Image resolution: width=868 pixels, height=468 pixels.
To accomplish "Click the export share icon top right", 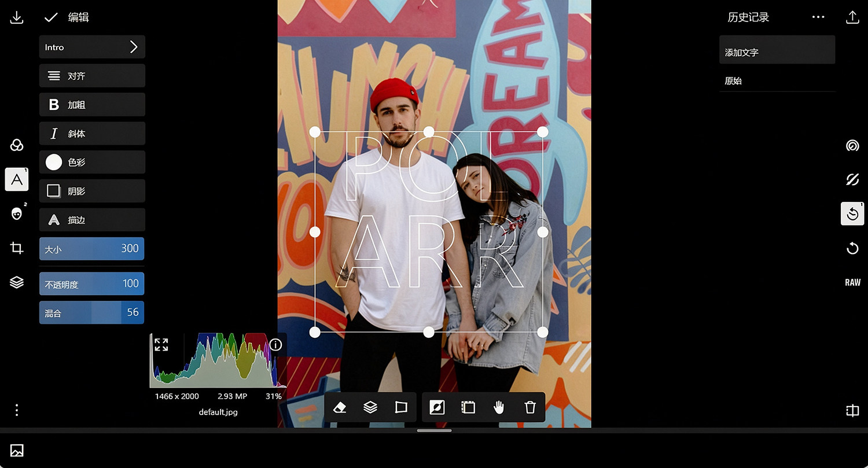I will tap(852, 17).
